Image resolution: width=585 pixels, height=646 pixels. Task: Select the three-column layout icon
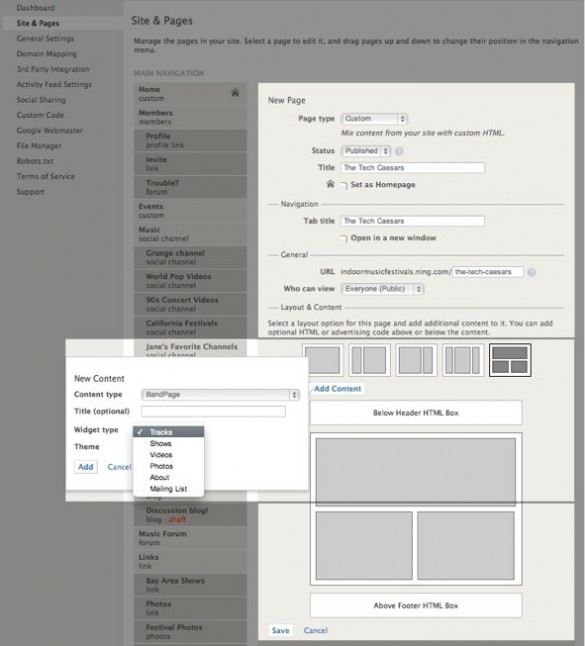[x=463, y=360]
